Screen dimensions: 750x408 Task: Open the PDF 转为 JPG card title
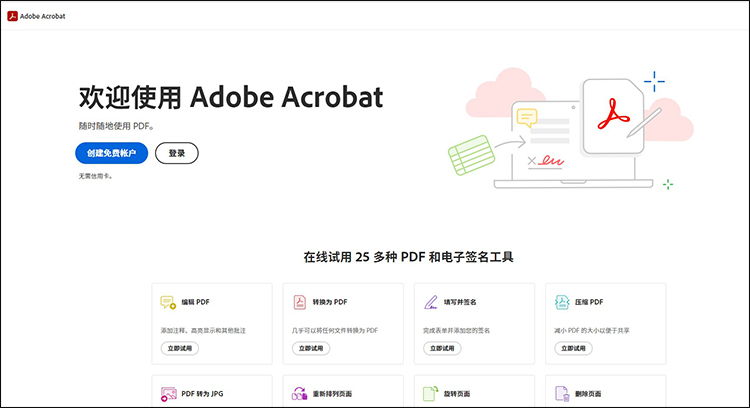click(x=202, y=394)
